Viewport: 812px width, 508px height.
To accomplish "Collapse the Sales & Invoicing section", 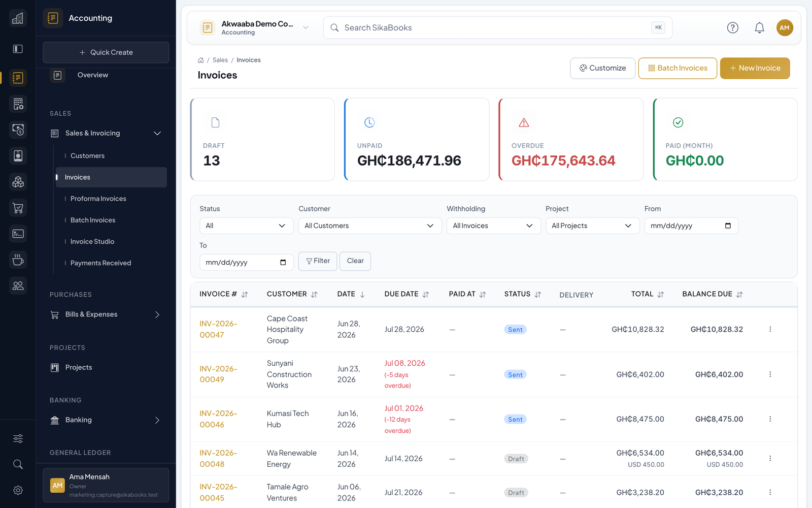I will pos(106,133).
